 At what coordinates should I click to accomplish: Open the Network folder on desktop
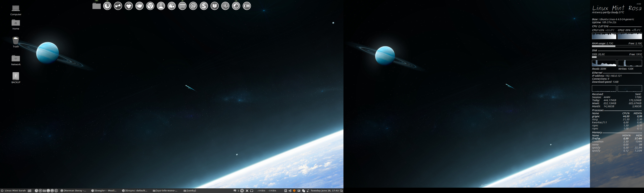click(16, 59)
